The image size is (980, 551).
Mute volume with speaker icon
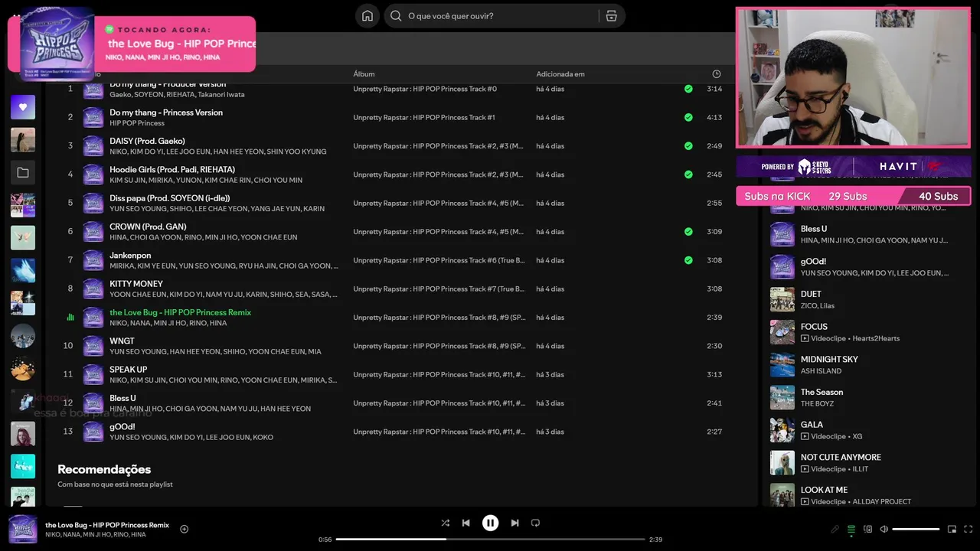click(884, 529)
